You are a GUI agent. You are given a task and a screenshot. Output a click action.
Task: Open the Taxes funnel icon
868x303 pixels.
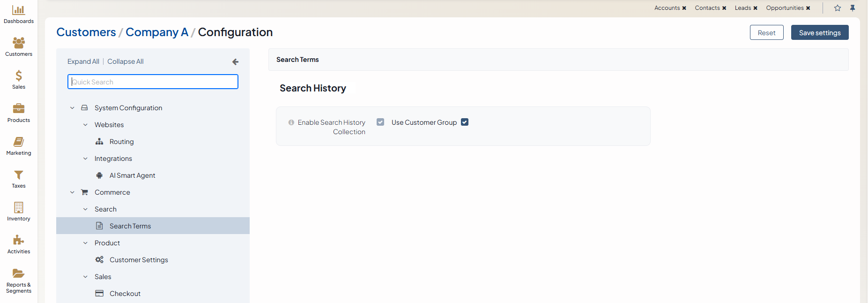(x=19, y=175)
